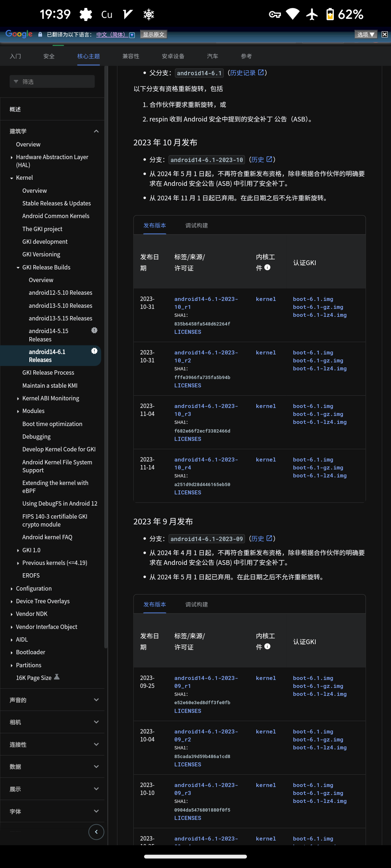
Task: Open the 兼容性 top navigation tab
Action: (x=131, y=56)
